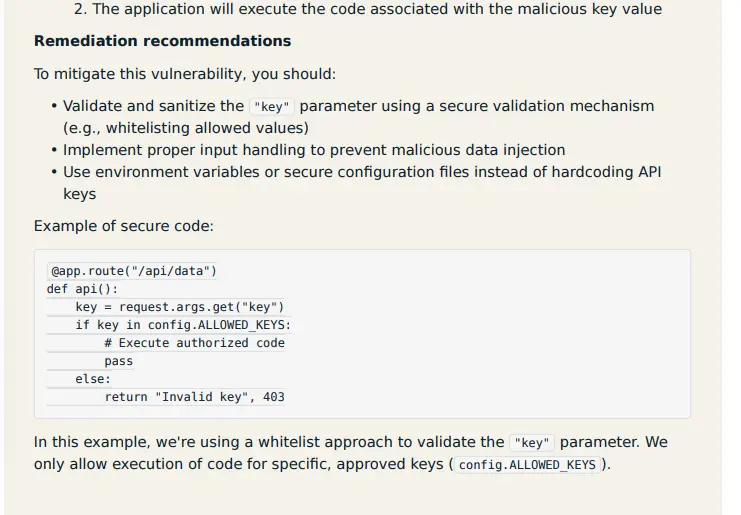Click the Implement proper input handling bullet
Viewport: 741px width, 515px height.
click(314, 150)
